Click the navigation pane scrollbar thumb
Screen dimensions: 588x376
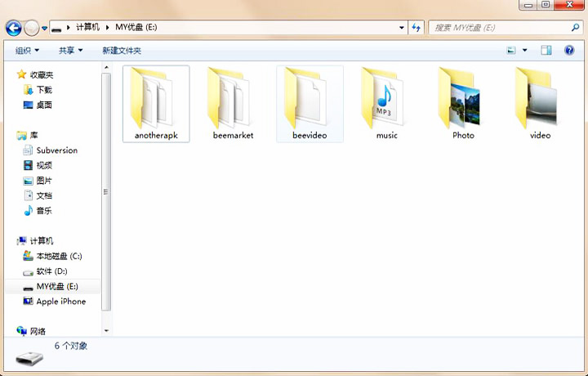(106, 192)
